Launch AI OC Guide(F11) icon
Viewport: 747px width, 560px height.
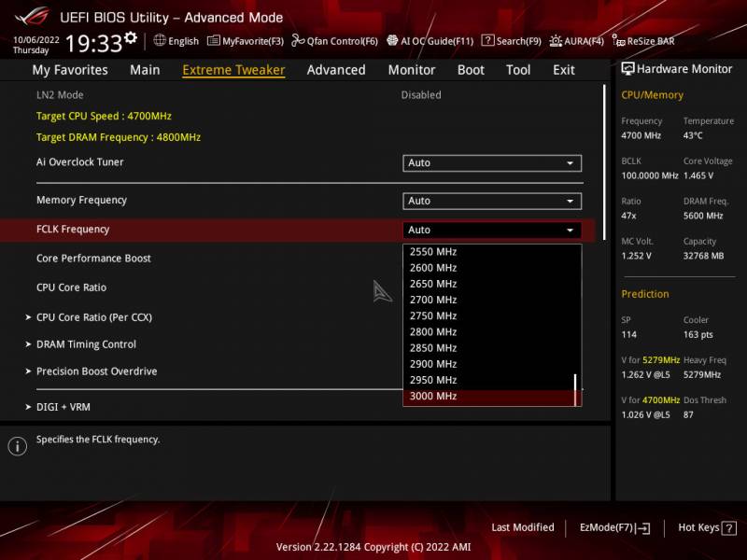pos(392,40)
